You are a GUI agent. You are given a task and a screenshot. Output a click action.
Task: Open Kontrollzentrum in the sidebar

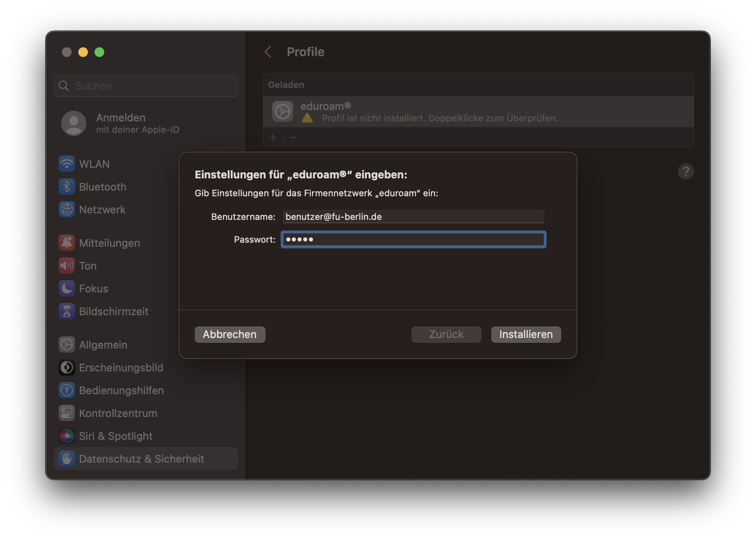118,413
